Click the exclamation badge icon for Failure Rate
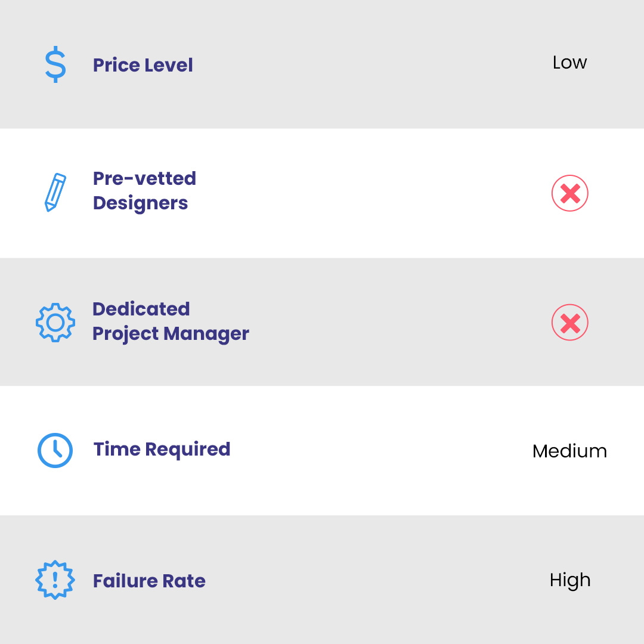Image resolution: width=644 pixels, height=644 pixels. pos(55,580)
